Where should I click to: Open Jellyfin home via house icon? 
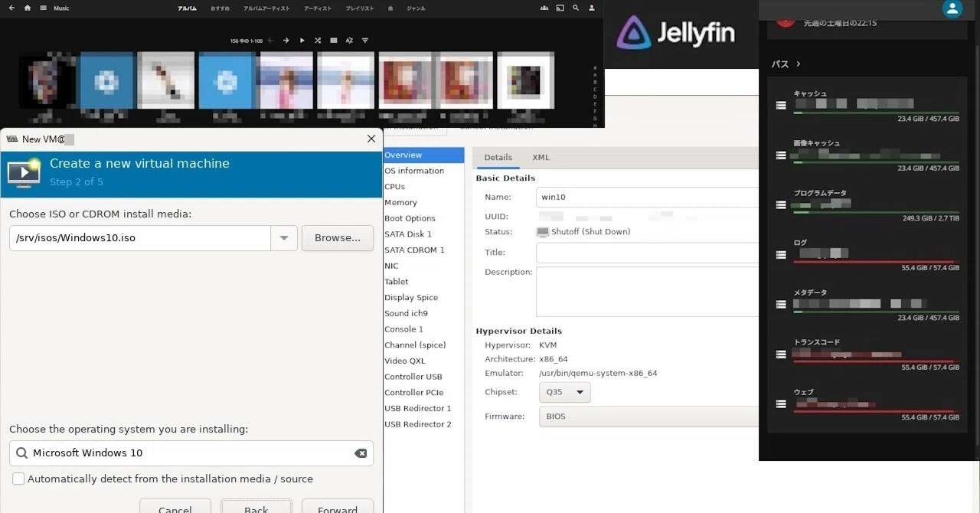click(x=28, y=8)
